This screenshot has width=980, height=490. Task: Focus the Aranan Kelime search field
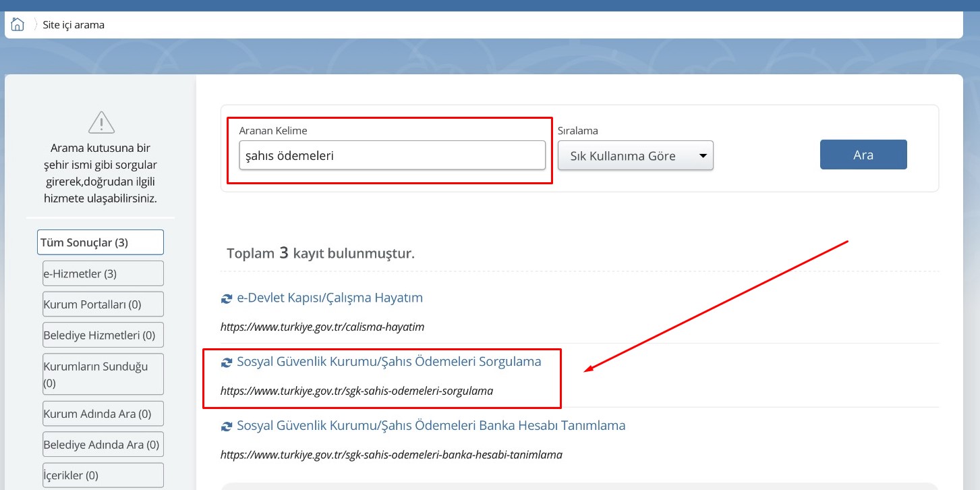[392, 155]
